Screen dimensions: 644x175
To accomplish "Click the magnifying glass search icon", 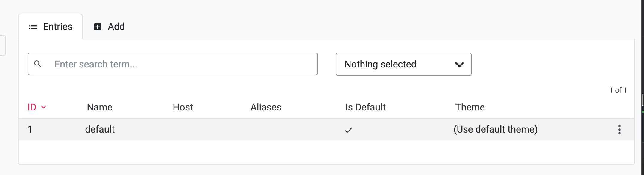I will pyautogui.click(x=38, y=64).
